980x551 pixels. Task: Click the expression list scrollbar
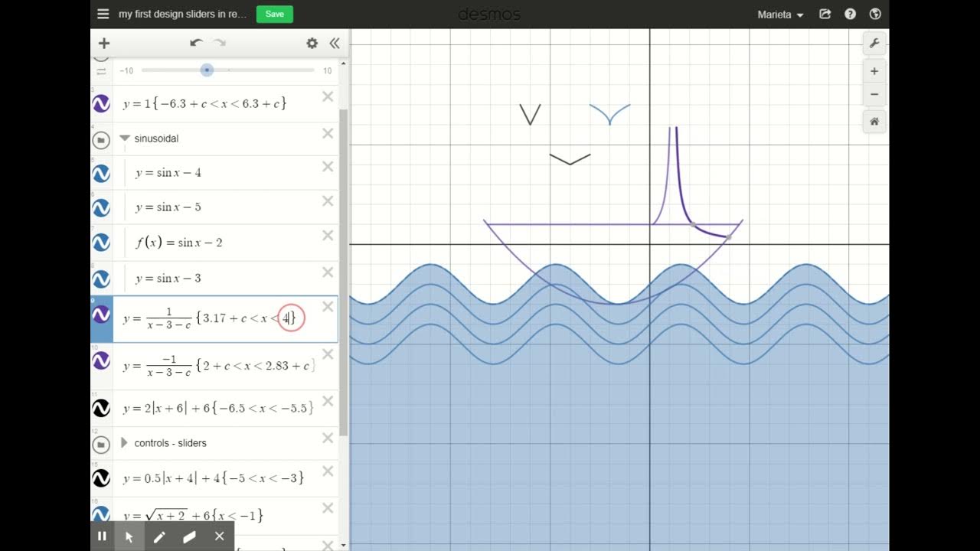click(344, 272)
